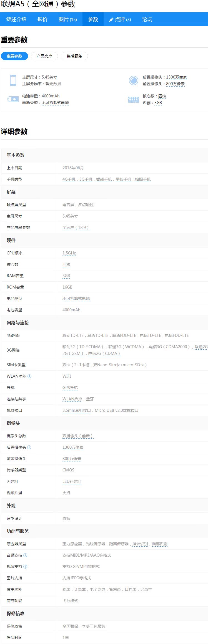Open the 报价 tab
Viewport: 208px width, 644px height.
(x=42, y=19)
